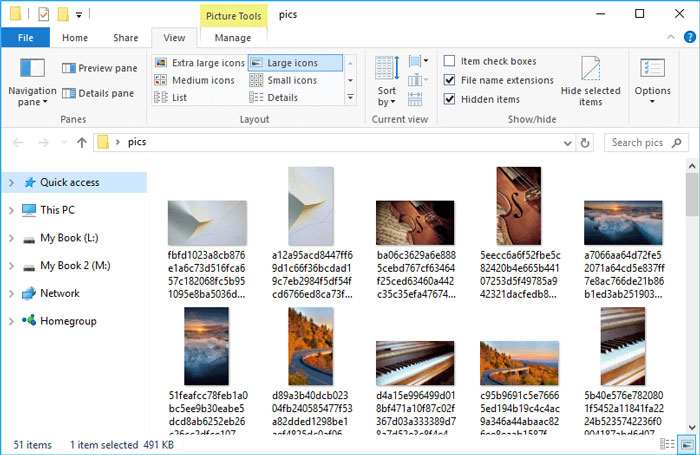Open folder Options
The image size is (700, 455).
point(652,78)
